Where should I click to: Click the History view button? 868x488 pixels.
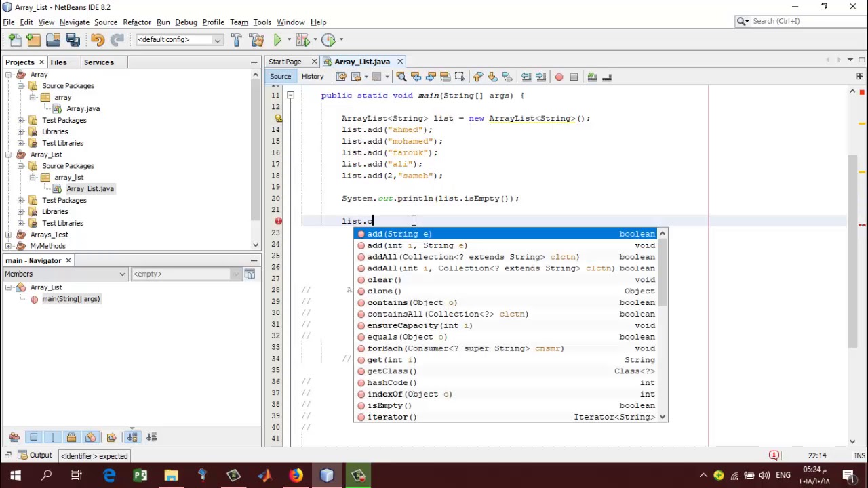313,77
